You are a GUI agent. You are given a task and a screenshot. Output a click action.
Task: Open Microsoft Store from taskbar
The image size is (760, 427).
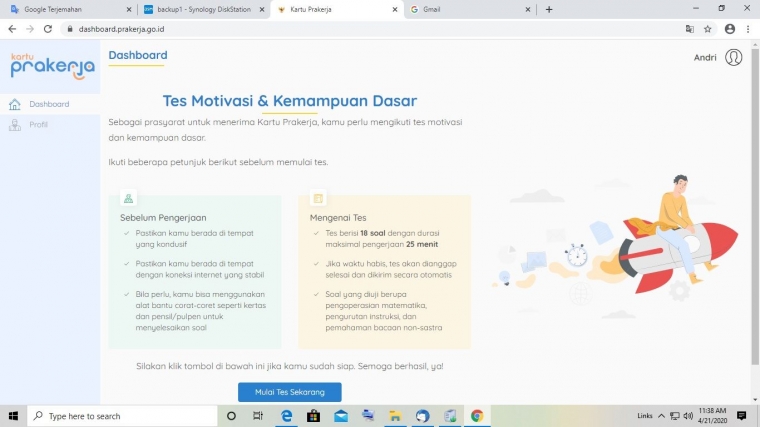tap(314, 416)
